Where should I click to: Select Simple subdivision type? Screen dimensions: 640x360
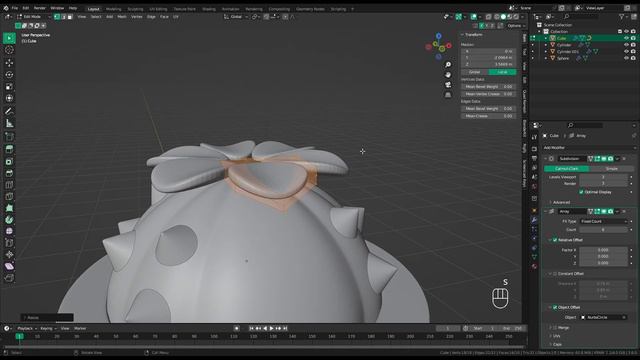(611, 169)
